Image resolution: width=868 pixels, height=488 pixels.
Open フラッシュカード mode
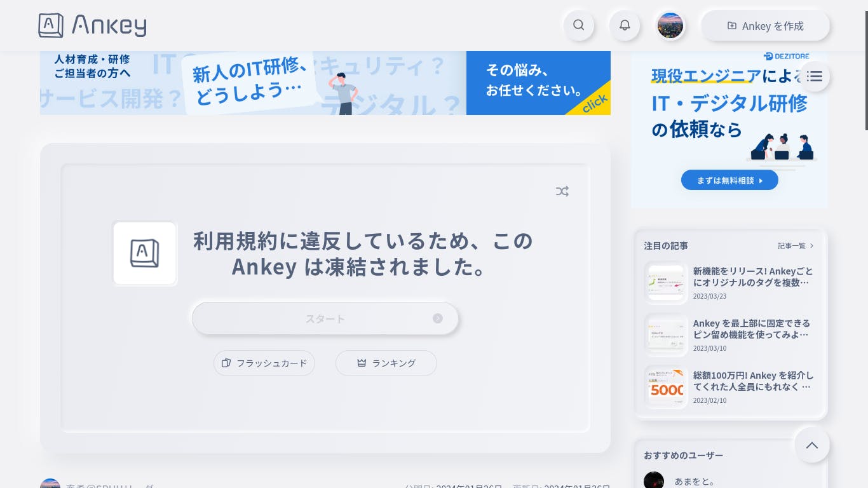click(x=264, y=363)
